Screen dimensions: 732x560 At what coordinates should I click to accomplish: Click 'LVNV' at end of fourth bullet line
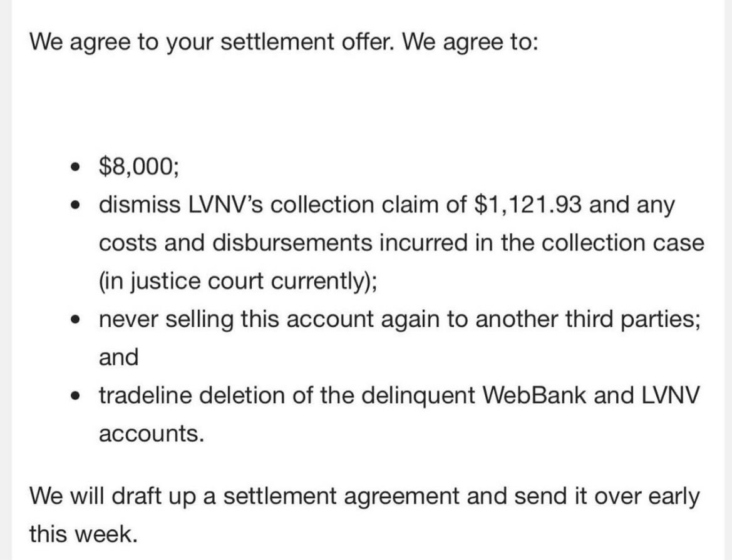point(671,395)
